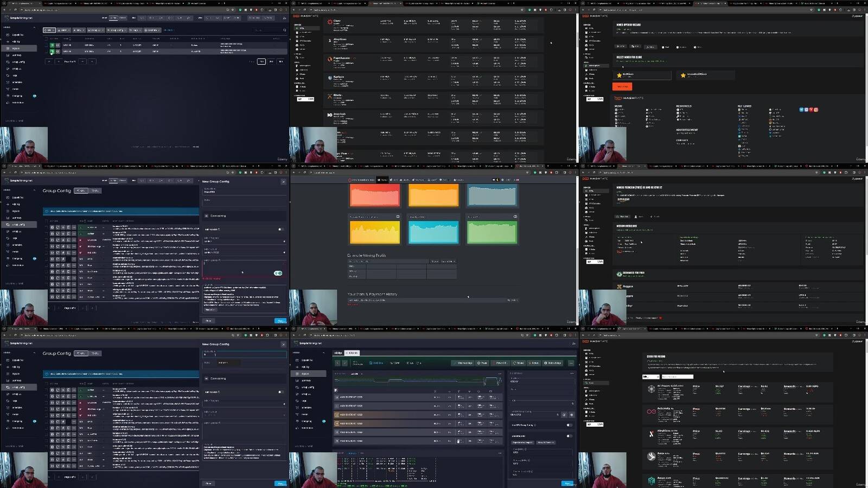Switch to the second rig tab in bottom-center frame

tap(353, 353)
